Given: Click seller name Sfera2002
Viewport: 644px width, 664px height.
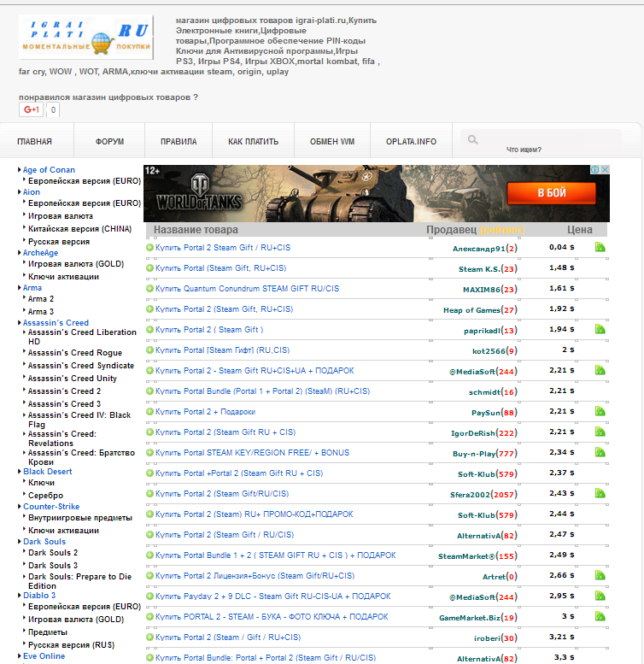Looking at the screenshot, I should (470, 495).
